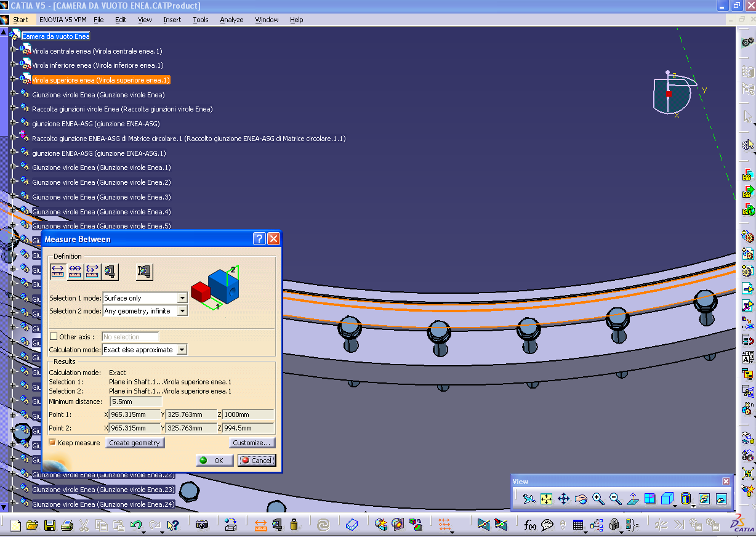
Task: Click the Point 1 X coordinate field
Action: tap(135, 415)
